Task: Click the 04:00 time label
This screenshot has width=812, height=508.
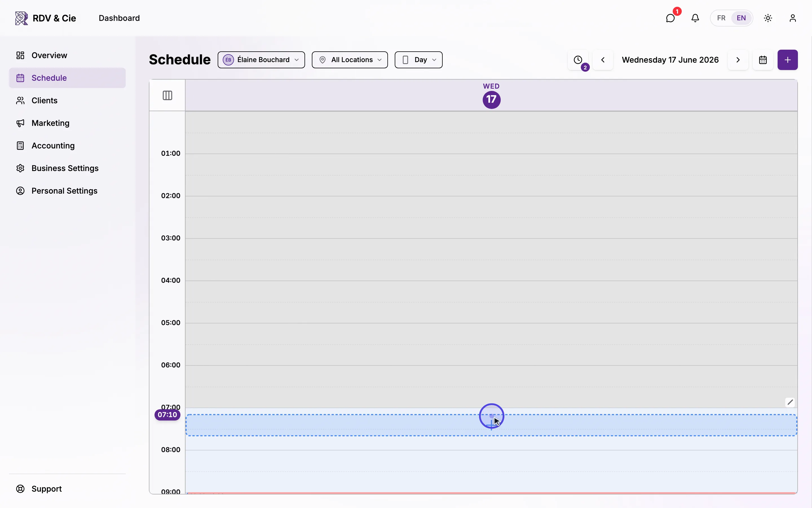Action: 171,280
